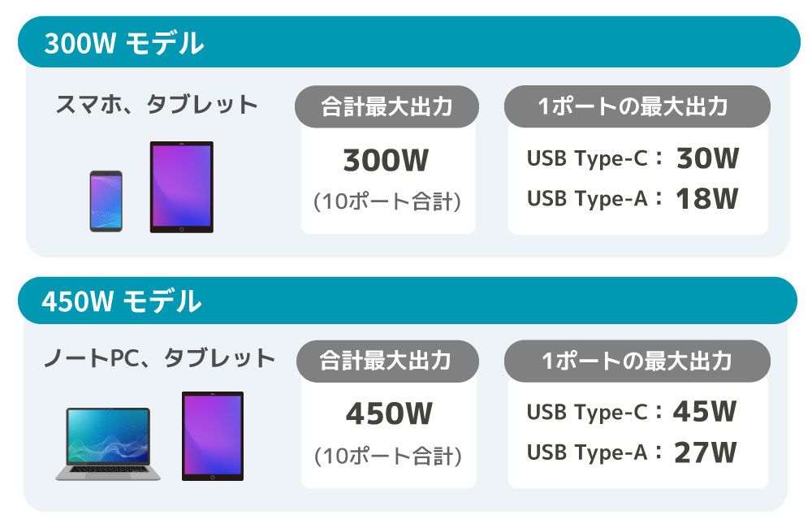Image resolution: width=812 pixels, height=528 pixels.
Task: Click the tablet icon in 300W section
Action: point(182,187)
